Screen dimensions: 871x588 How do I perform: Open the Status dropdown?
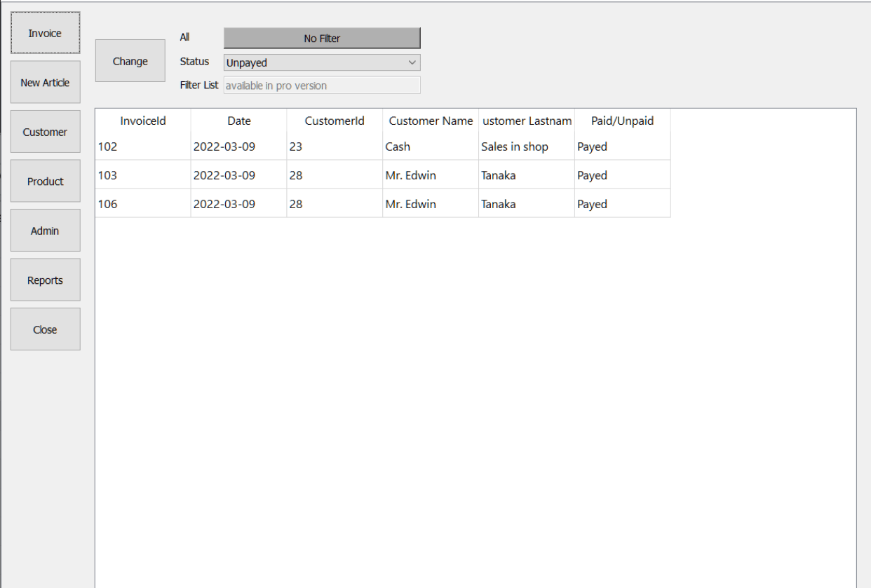click(321, 62)
